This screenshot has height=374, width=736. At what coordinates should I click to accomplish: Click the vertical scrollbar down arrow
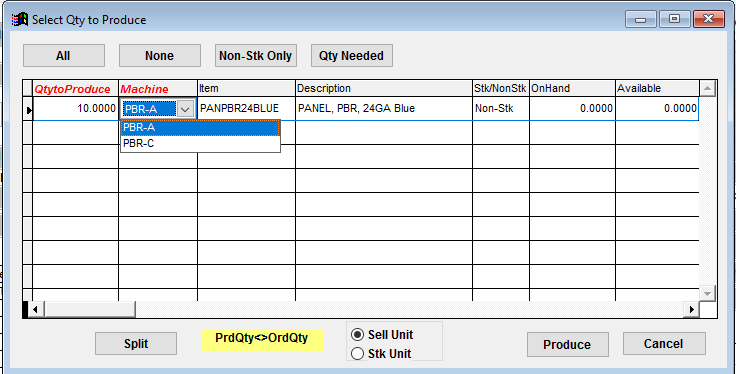pyautogui.click(x=708, y=293)
